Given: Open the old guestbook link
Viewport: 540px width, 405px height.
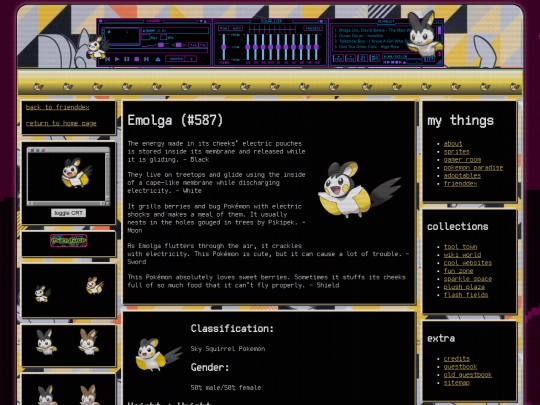Looking at the screenshot, I should pyautogui.click(x=468, y=375).
